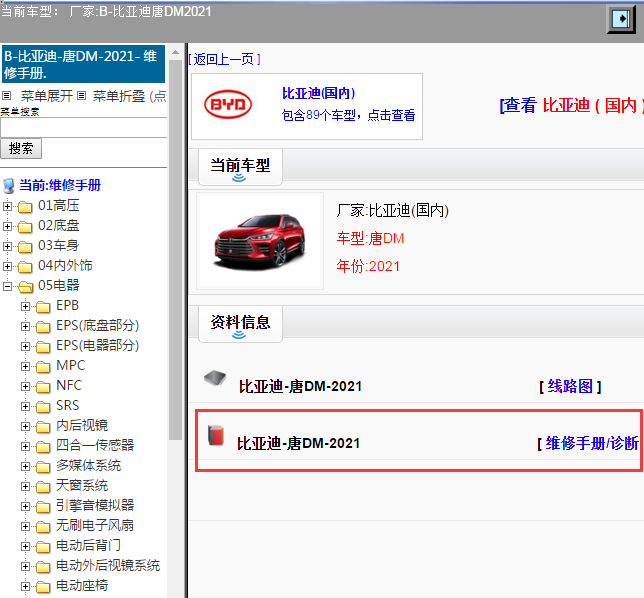Click the left panel vertical scrollbar
Screen dimensions: 644x598
tap(175, 250)
